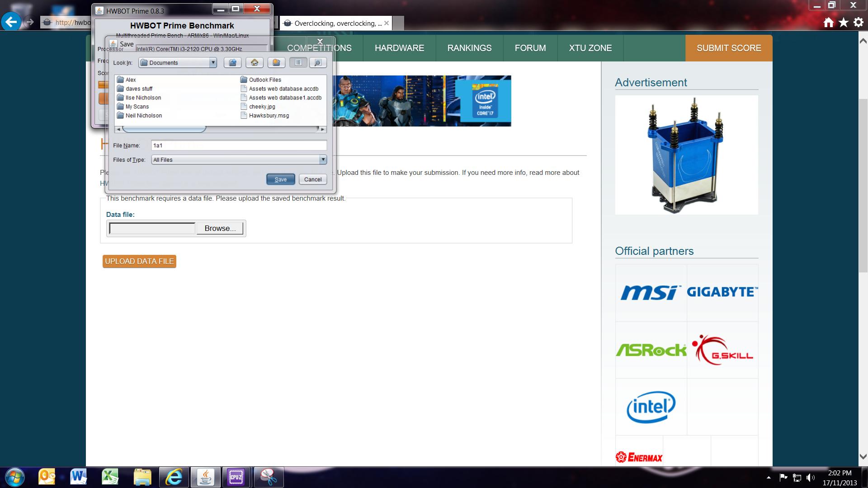Open the Hardware menu on HWBOT site
The height and width of the screenshot is (488, 868).
click(399, 48)
